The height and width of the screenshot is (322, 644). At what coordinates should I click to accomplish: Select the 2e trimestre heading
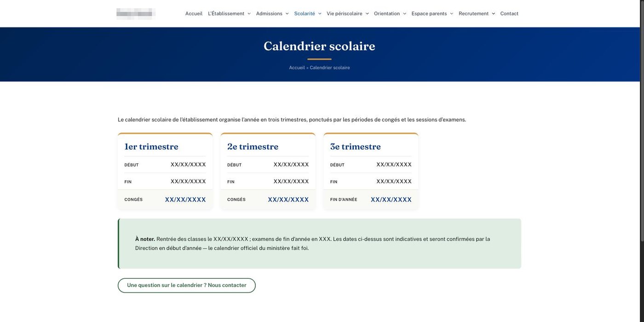pos(253,147)
